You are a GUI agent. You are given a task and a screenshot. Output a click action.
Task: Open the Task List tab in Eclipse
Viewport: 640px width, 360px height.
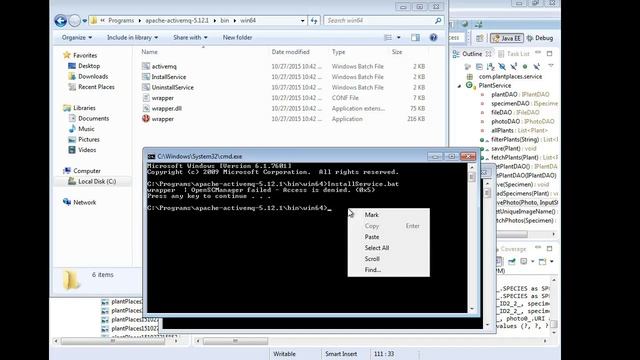click(513, 54)
